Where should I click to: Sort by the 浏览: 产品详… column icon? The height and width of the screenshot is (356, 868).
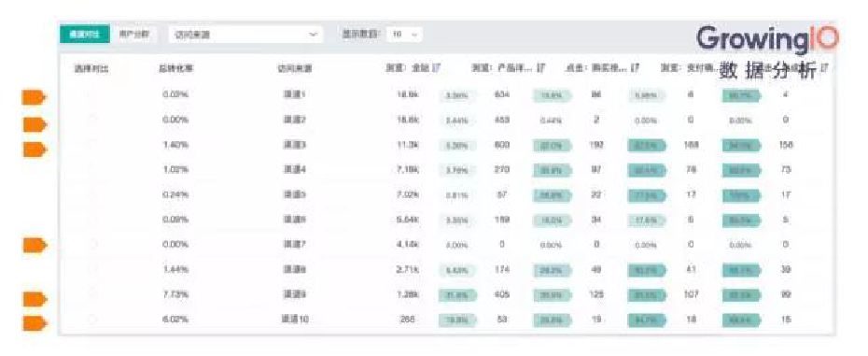(x=541, y=67)
